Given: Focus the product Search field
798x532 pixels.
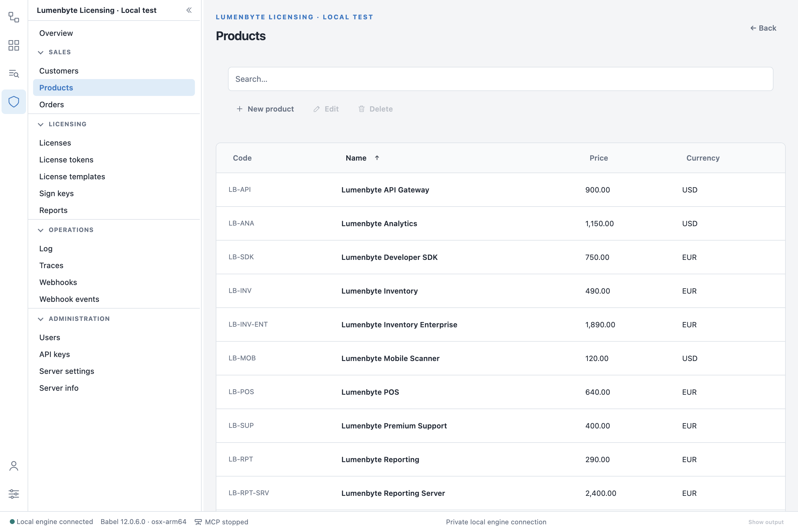Looking at the screenshot, I should (x=500, y=79).
